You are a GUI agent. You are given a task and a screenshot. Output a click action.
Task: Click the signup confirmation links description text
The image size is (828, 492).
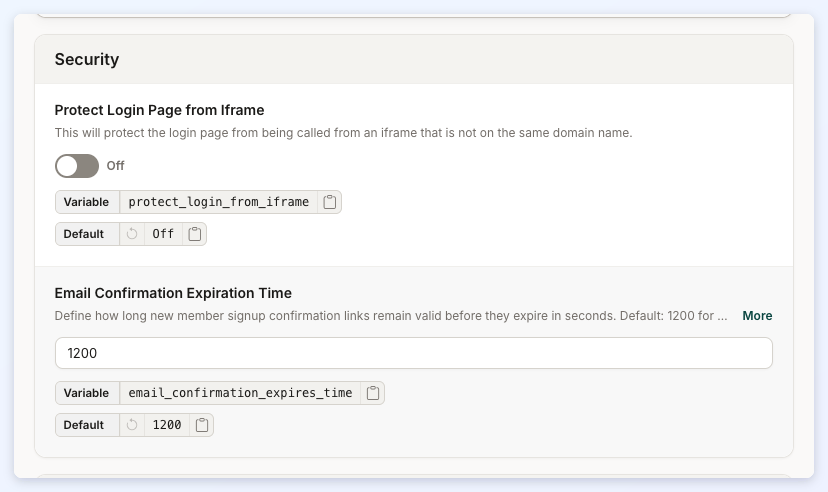[x=391, y=316]
